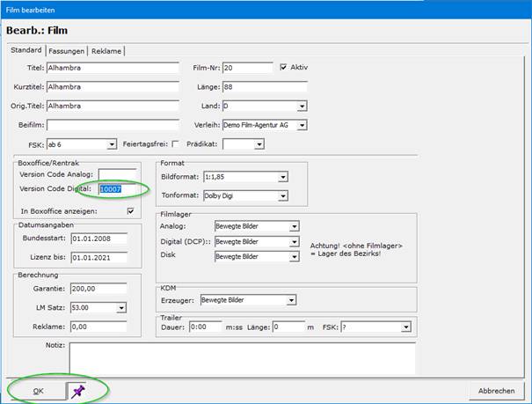Open the Reklame tab

tap(106, 50)
